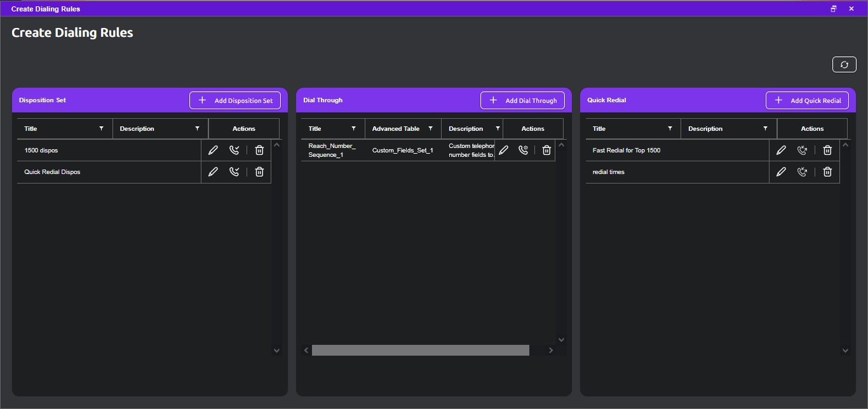Click up arrow of Disposition Set scrollbar

276,145
